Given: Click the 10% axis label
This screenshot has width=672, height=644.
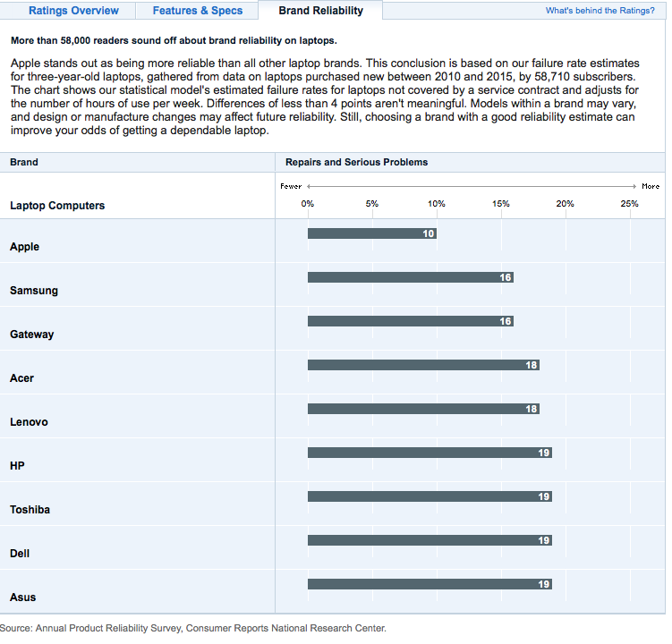Looking at the screenshot, I should point(437,204).
